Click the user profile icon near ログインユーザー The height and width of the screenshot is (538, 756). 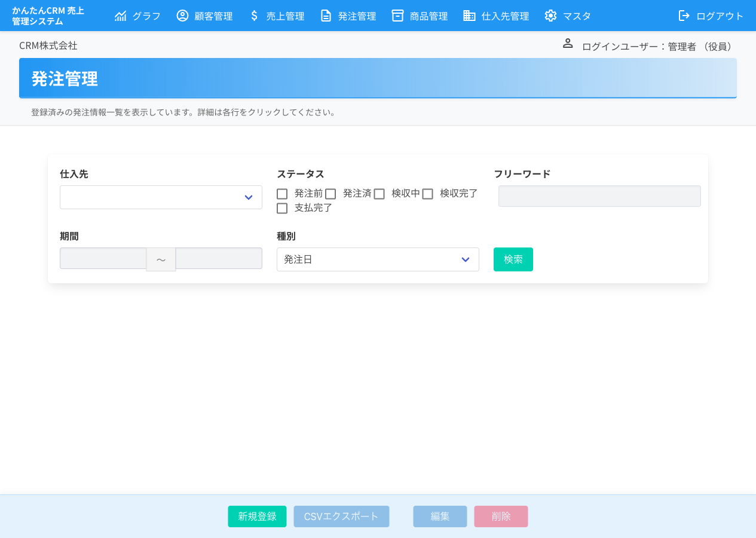[x=567, y=43]
